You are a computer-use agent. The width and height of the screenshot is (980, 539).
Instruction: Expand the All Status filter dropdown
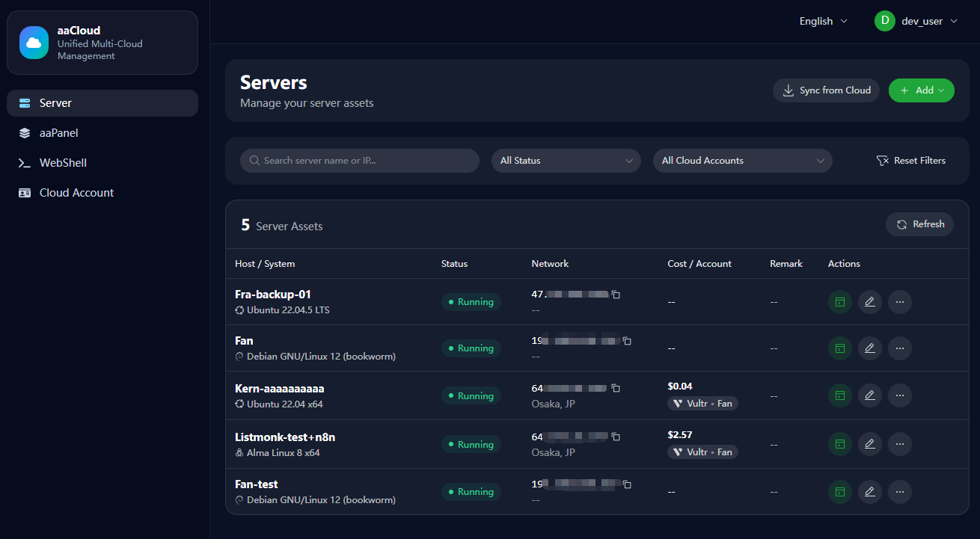(566, 161)
